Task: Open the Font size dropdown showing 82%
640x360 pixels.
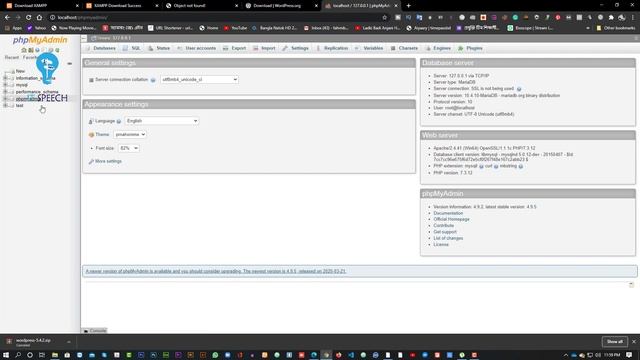Action: point(129,148)
